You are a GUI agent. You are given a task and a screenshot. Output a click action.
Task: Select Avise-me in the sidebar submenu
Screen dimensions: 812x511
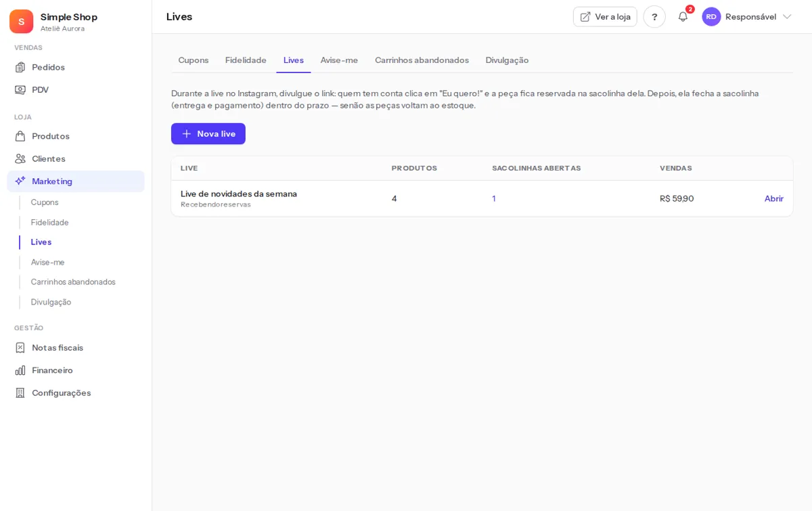pos(48,262)
